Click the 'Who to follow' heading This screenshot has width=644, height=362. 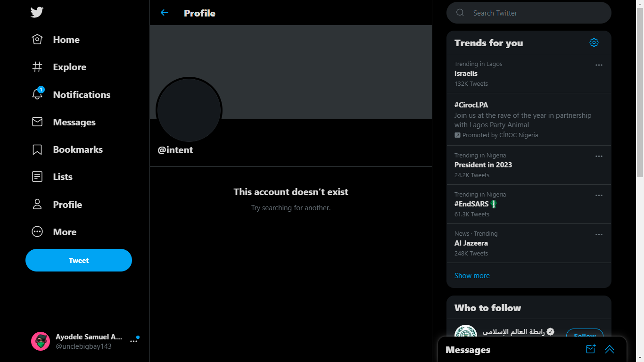pos(487,308)
